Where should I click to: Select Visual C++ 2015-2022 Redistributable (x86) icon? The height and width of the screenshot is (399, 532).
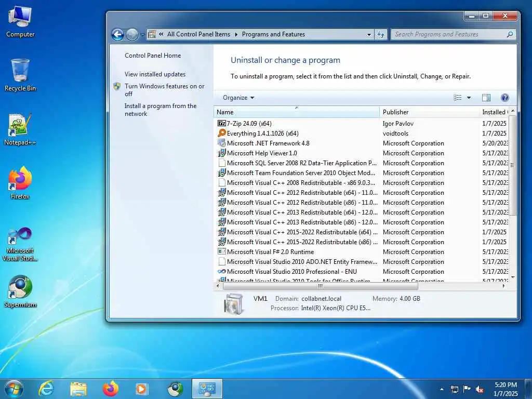tap(221, 242)
